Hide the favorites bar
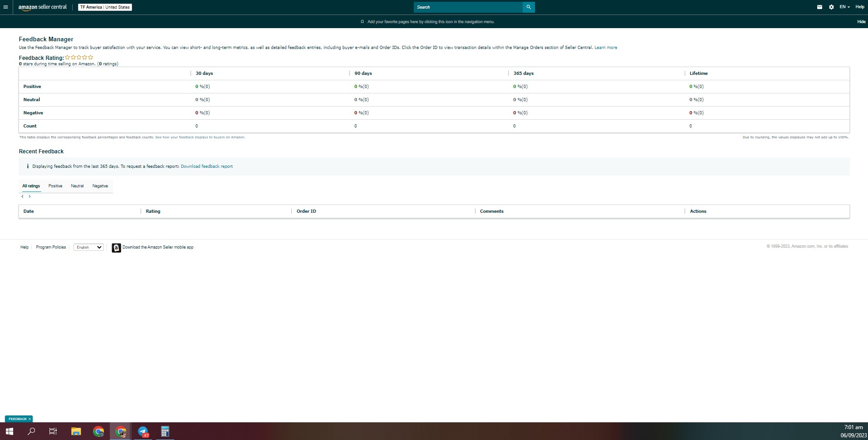The image size is (868, 440). 861,22
